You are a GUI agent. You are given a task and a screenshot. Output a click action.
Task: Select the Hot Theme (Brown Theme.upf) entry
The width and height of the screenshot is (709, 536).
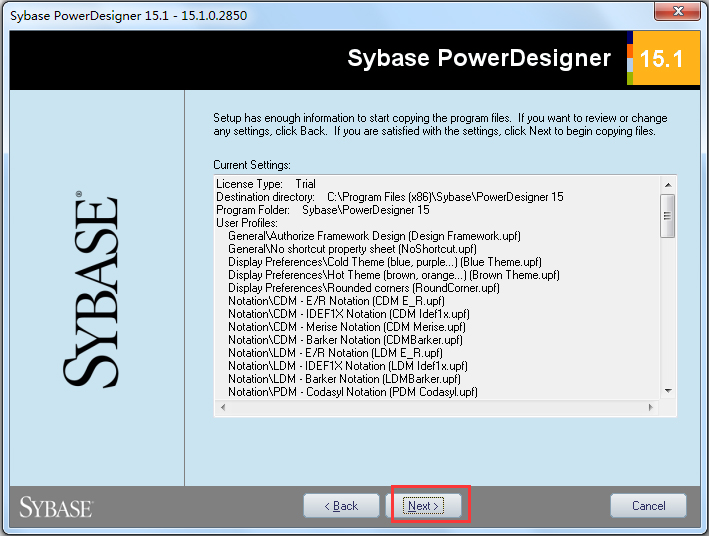[393, 275]
